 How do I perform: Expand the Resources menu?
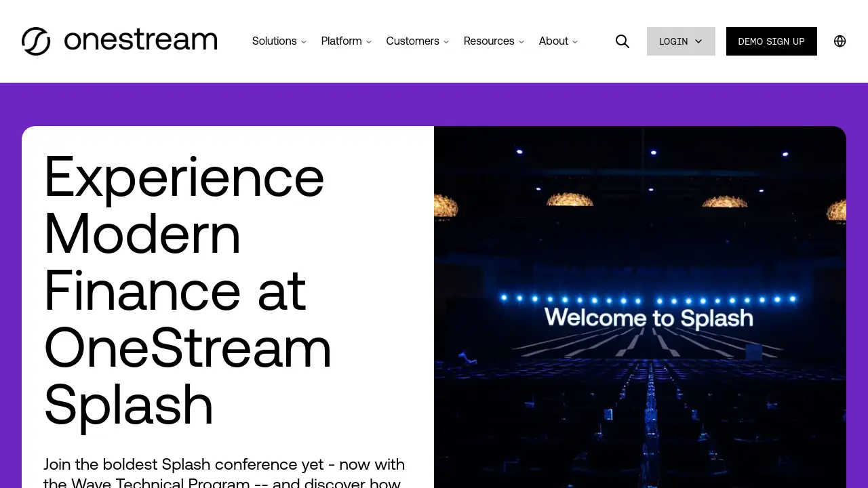(494, 41)
